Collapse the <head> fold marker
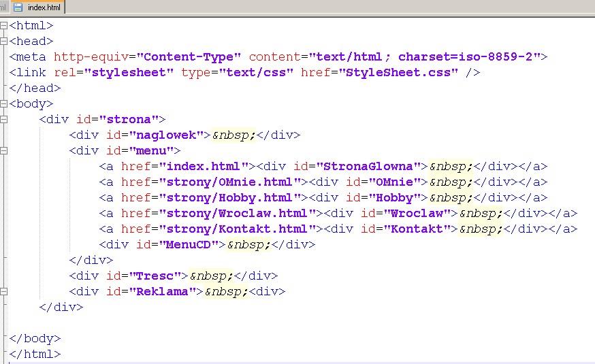This screenshot has height=364, width=595. (3, 41)
